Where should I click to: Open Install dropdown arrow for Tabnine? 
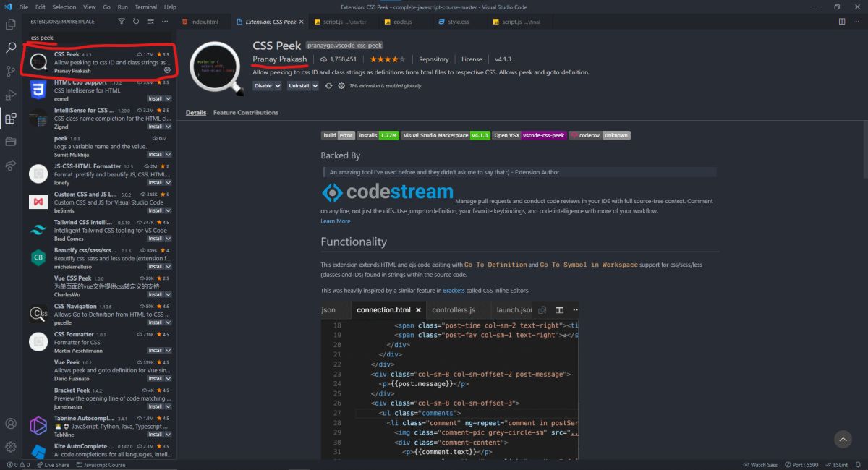point(169,435)
